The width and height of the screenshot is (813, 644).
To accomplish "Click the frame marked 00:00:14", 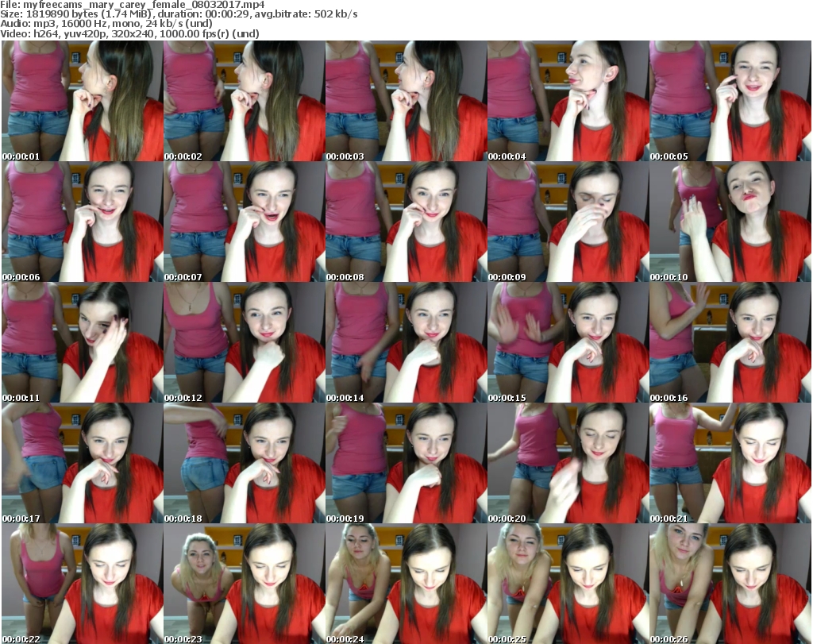I will (x=406, y=343).
